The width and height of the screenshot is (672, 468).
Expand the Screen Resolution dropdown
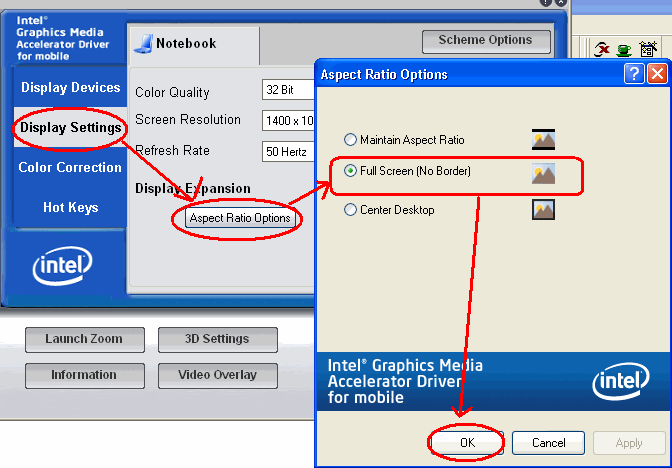288,120
